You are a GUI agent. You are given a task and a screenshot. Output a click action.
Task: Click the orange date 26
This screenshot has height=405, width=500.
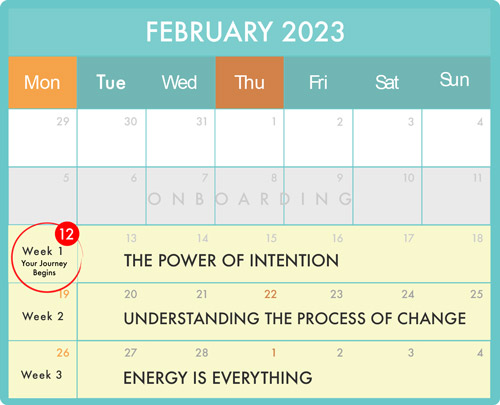(x=63, y=353)
